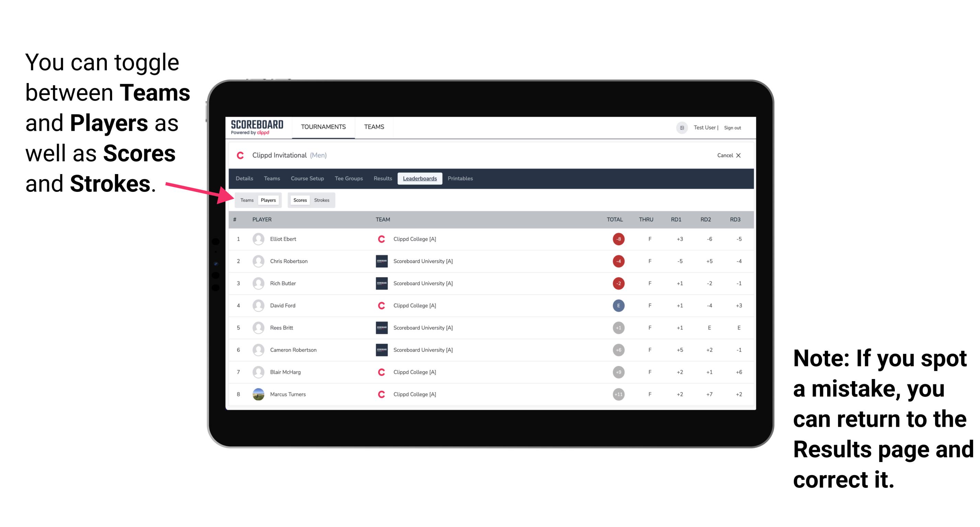Open the Printables tab
Screen dimensions: 980x527
coord(461,179)
